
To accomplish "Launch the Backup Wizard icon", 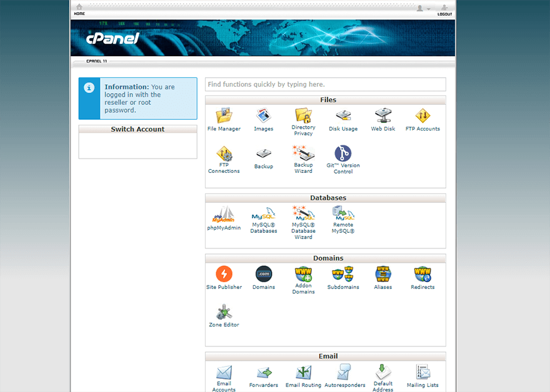I will pyautogui.click(x=303, y=153).
